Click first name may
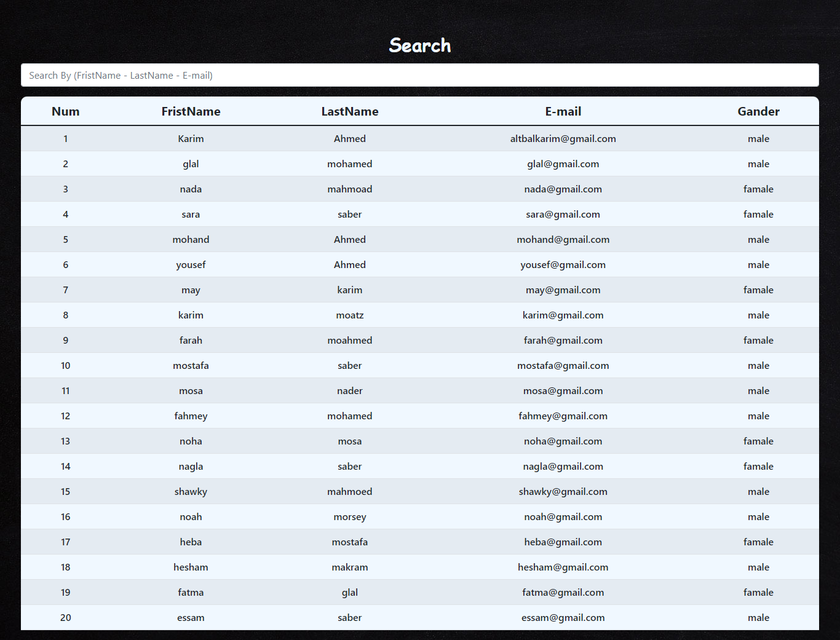 tap(191, 290)
